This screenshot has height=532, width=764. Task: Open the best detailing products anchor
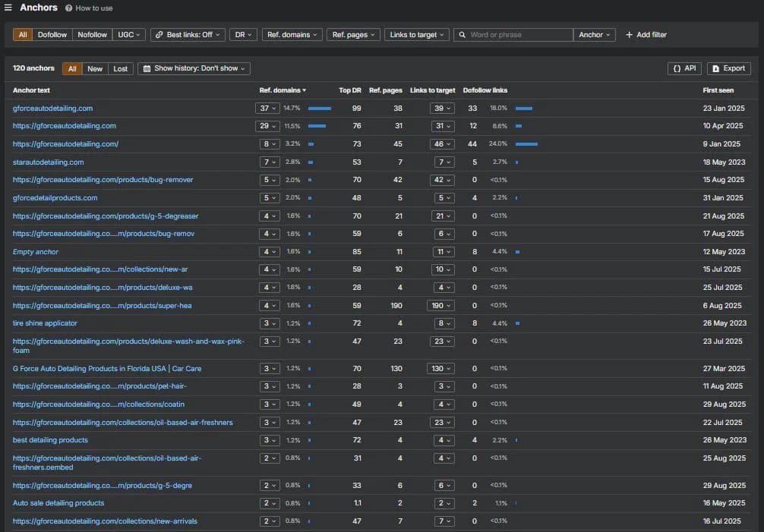pos(50,440)
